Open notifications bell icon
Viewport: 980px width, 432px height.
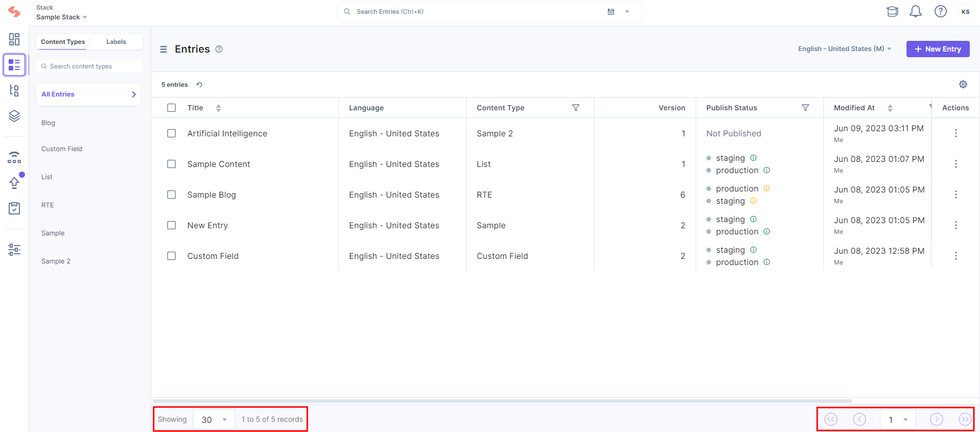(x=916, y=11)
